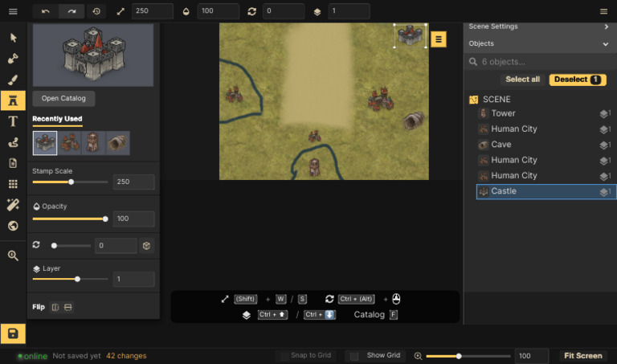
Task: Pick the tower thumbnail in Recently Used
Action: [93, 143]
